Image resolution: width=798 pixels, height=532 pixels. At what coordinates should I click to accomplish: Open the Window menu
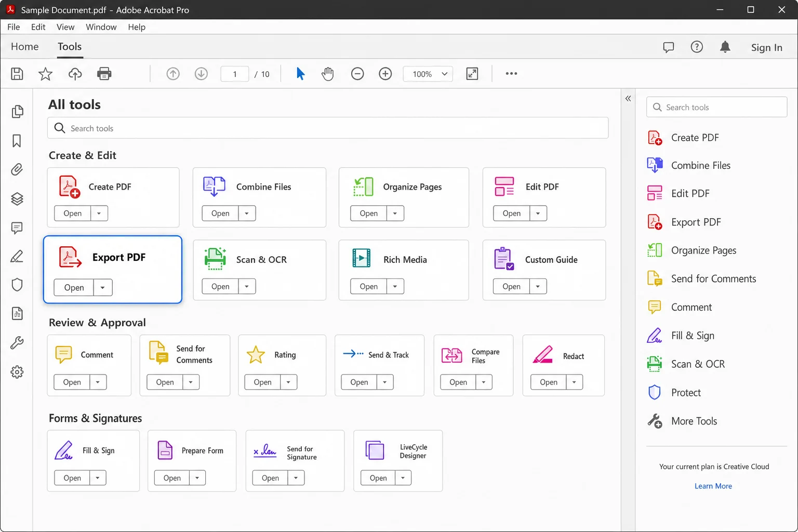click(x=101, y=27)
